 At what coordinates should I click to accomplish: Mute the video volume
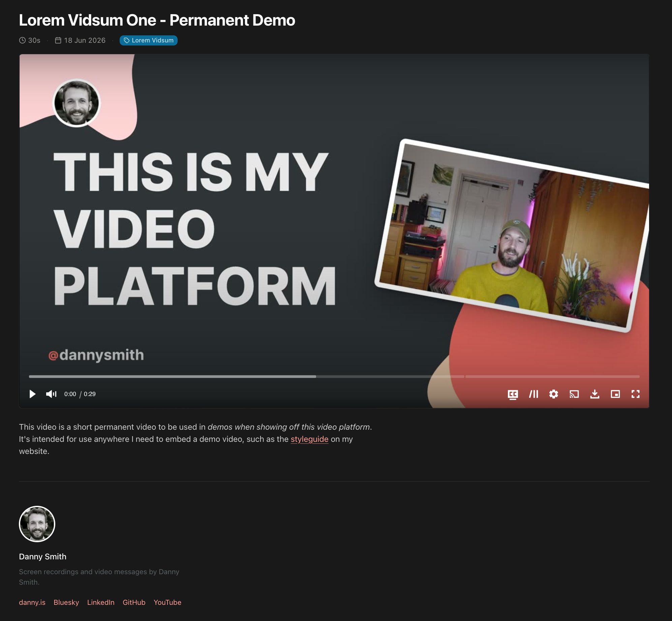(x=51, y=394)
